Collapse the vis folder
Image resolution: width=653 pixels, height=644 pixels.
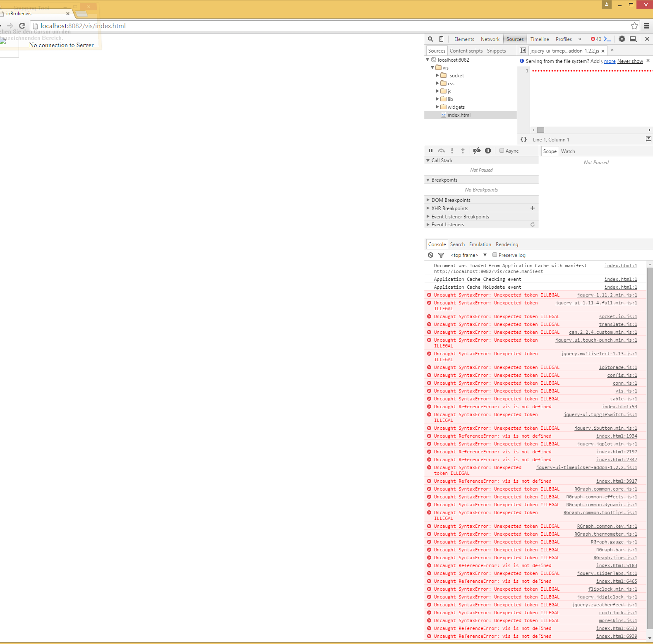[x=432, y=67]
